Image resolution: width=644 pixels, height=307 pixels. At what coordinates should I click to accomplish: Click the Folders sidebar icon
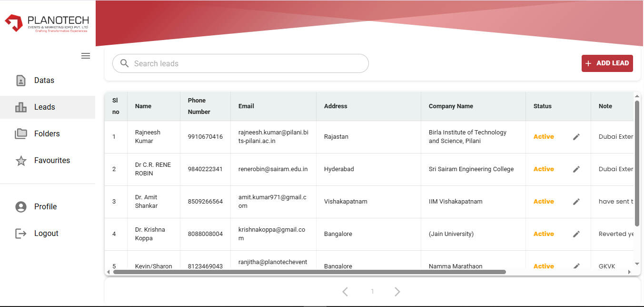[x=21, y=134]
